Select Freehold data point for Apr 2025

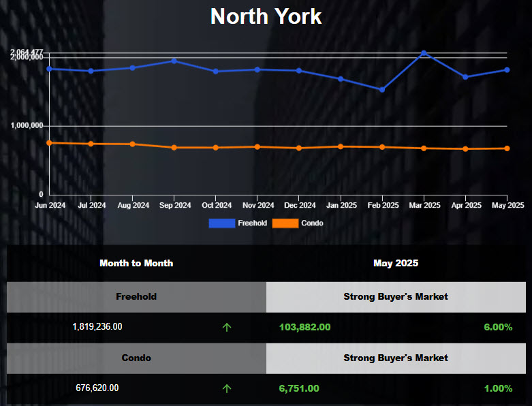(465, 77)
